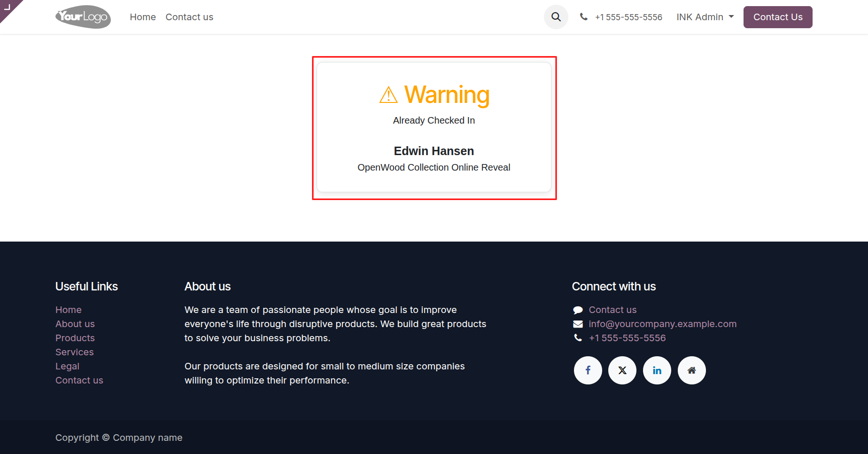Open About us footer link
Viewport: 868px width, 454px height.
pos(75,324)
